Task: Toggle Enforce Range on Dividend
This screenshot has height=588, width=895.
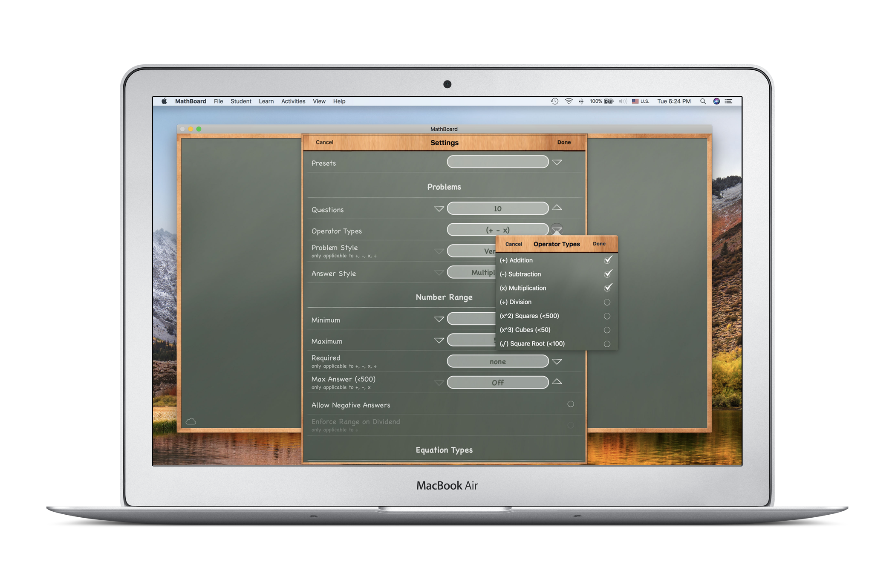Action: [x=571, y=425]
